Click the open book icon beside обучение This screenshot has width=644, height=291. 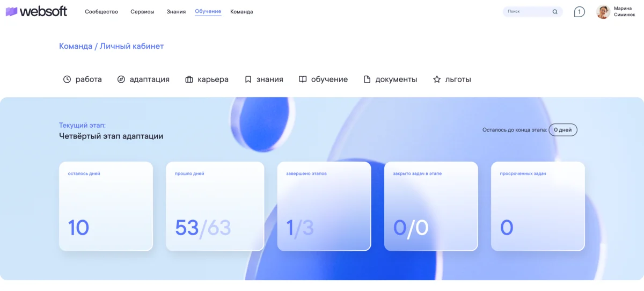[303, 79]
